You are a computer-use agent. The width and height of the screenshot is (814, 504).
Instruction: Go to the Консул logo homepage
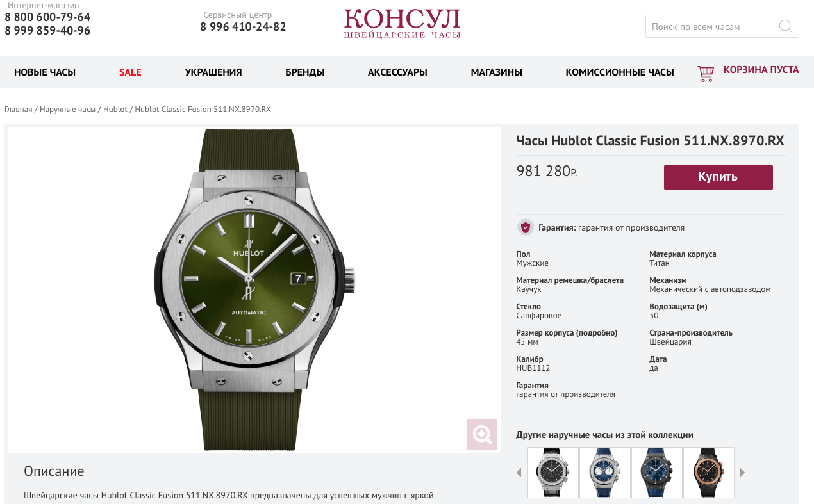tap(402, 24)
